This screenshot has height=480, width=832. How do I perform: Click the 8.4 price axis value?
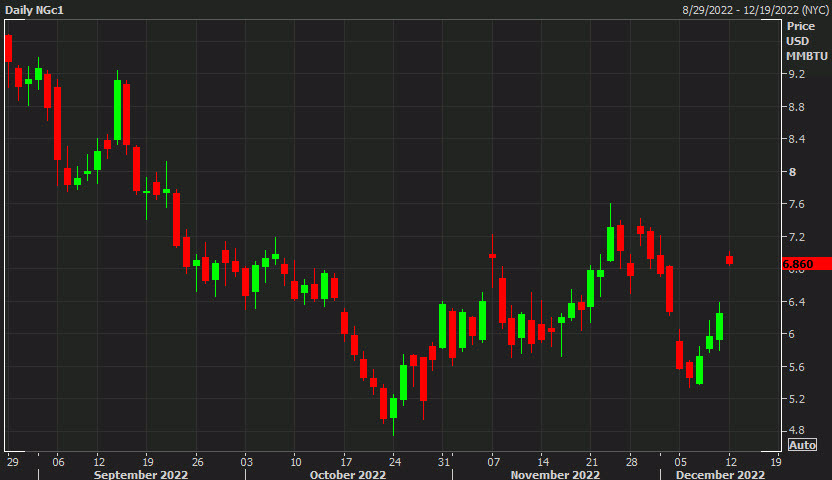click(x=796, y=139)
